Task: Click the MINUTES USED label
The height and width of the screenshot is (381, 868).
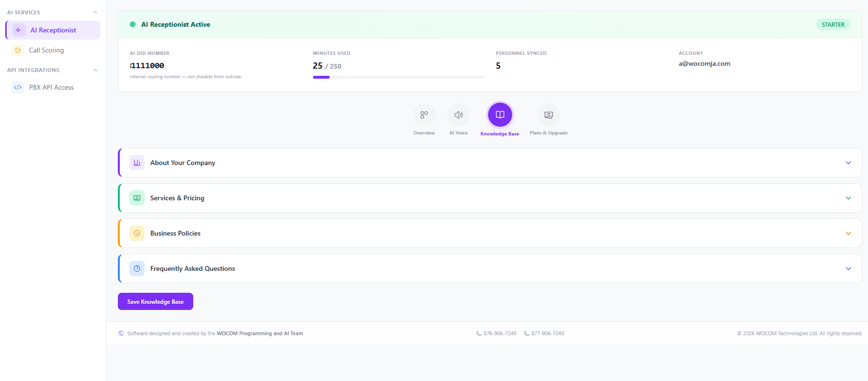Action: (x=332, y=53)
